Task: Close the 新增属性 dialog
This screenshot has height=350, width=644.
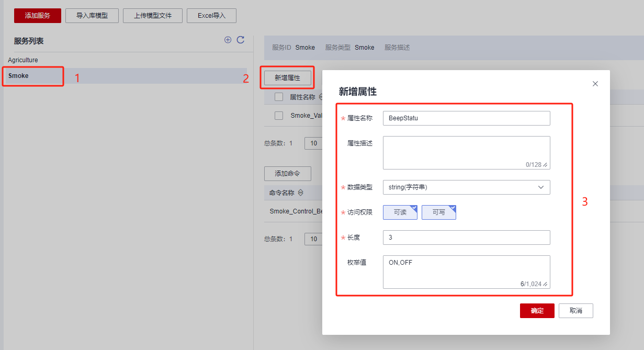Action: (595, 84)
